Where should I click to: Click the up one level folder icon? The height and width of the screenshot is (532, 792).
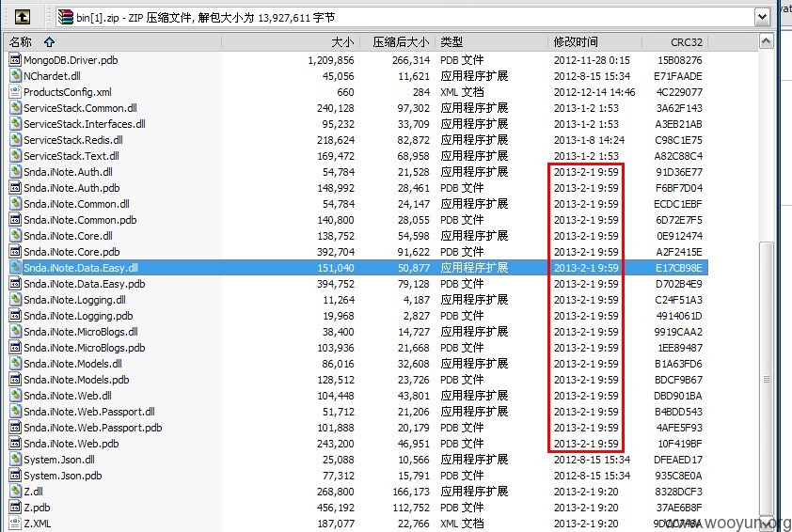(23, 17)
